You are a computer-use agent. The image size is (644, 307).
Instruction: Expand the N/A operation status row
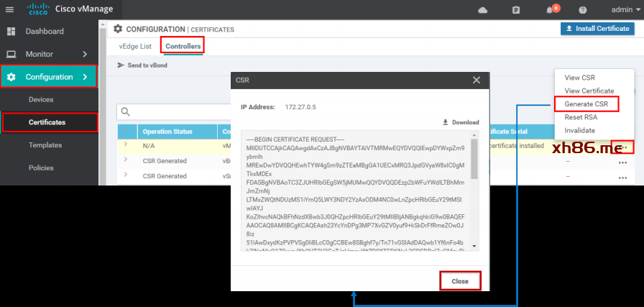(126, 145)
